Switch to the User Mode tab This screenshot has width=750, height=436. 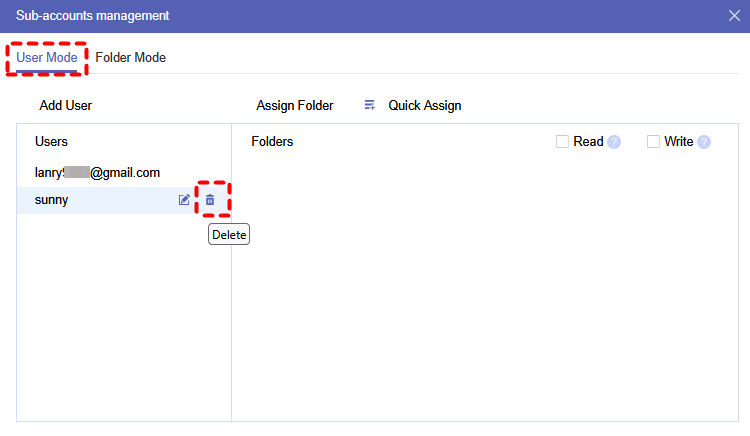click(x=47, y=58)
